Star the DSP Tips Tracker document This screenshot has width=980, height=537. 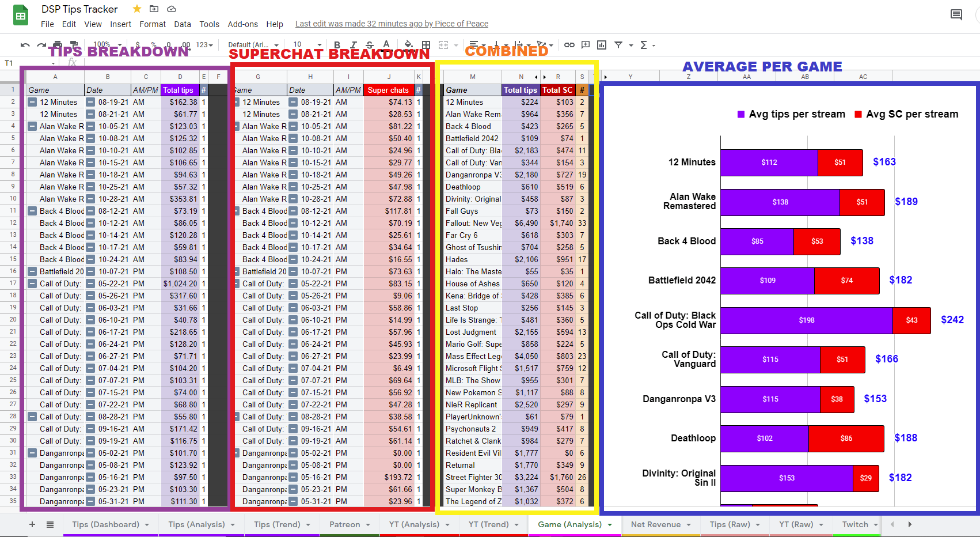pyautogui.click(x=137, y=9)
